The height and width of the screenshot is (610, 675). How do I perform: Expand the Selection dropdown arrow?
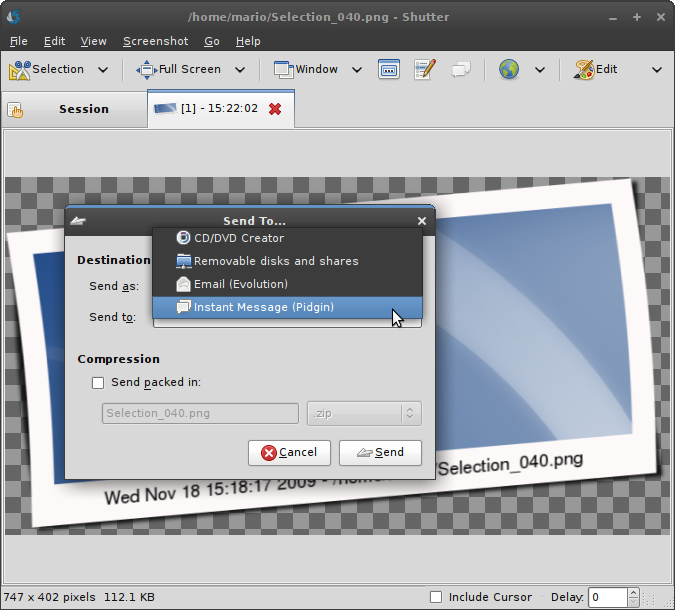click(104, 70)
